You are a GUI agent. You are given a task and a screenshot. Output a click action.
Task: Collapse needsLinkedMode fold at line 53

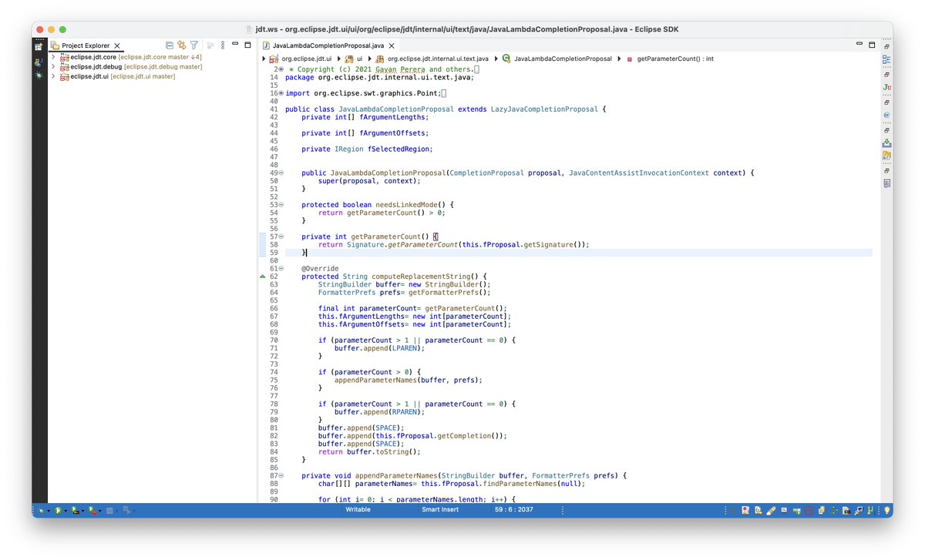[x=281, y=205]
